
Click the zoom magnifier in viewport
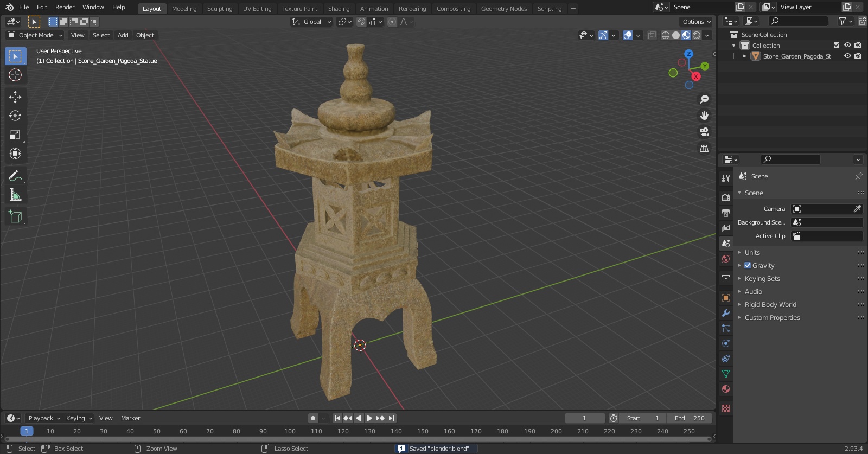(704, 99)
